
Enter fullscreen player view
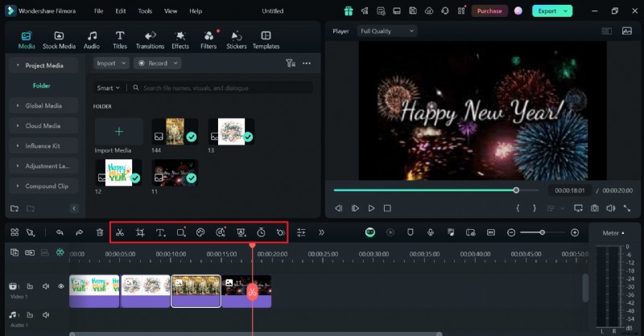[x=627, y=208]
